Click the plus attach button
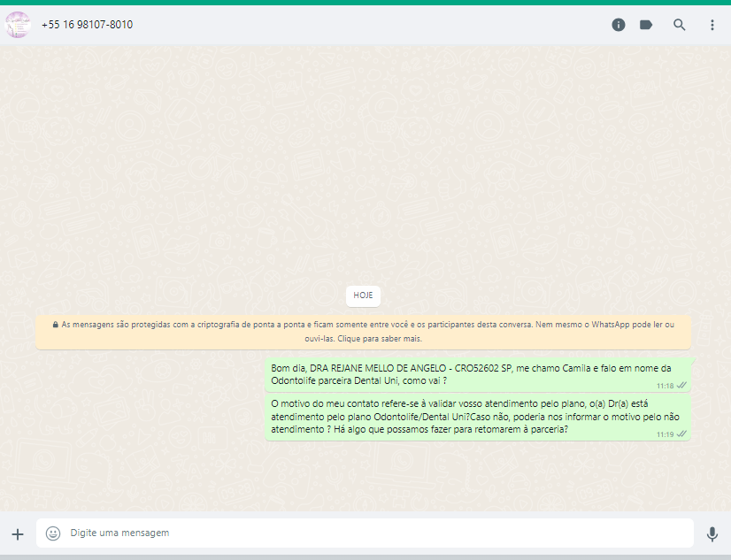The height and width of the screenshot is (560, 731). (x=18, y=534)
